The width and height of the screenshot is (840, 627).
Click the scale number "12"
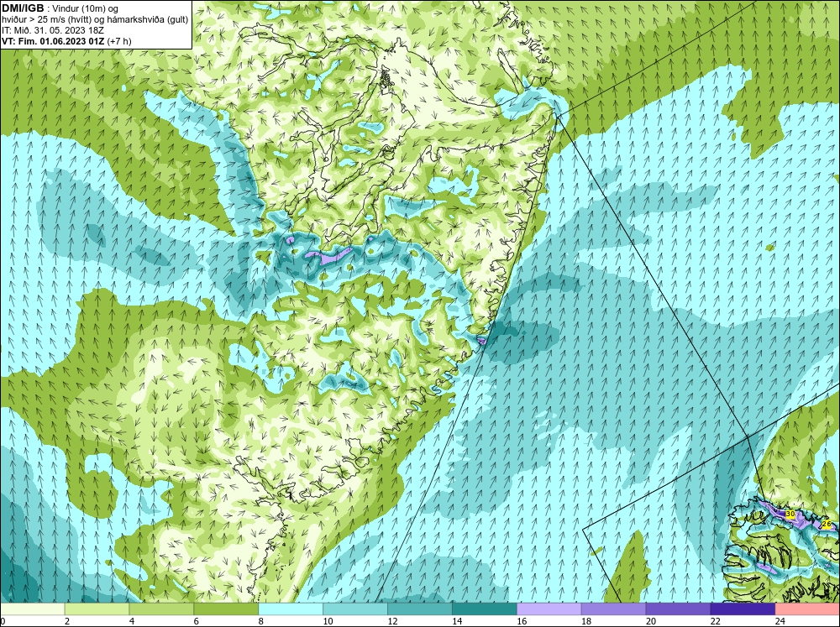[392, 621]
